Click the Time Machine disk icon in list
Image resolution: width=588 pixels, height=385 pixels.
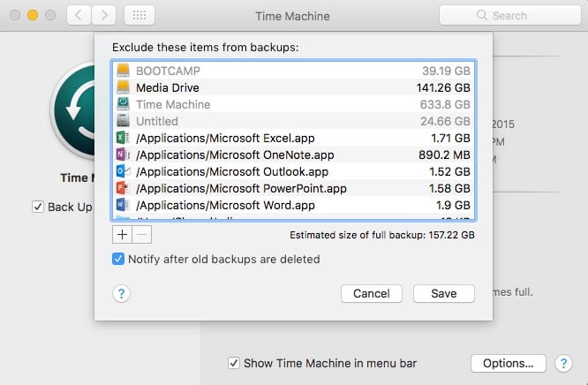click(x=123, y=104)
